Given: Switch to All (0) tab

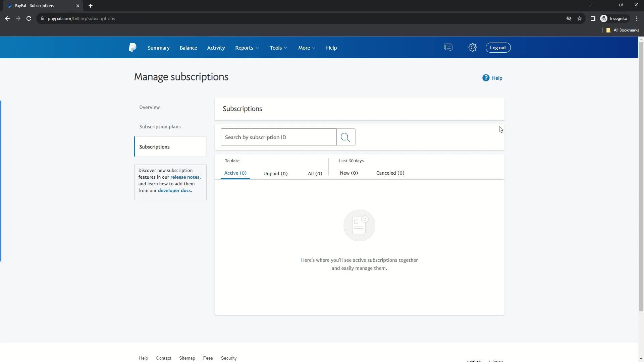Looking at the screenshot, I should pyautogui.click(x=315, y=173).
